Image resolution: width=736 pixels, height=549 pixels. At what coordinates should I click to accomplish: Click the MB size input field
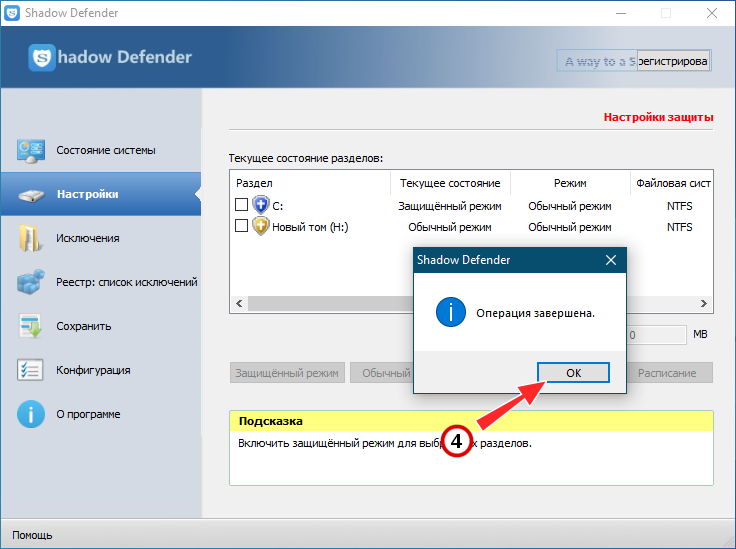(656, 335)
